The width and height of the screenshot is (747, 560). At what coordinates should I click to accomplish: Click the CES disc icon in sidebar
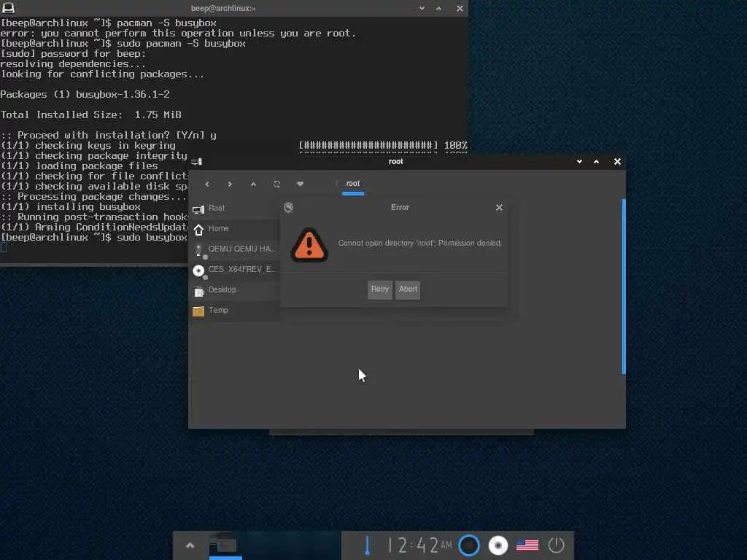click(198, 271)
